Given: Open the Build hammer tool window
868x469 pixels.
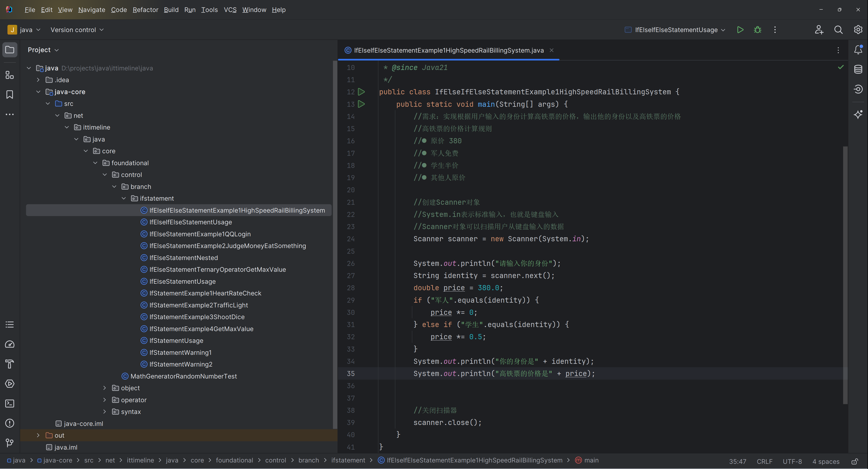Looking at the screenshot, I should click(10, 364).
